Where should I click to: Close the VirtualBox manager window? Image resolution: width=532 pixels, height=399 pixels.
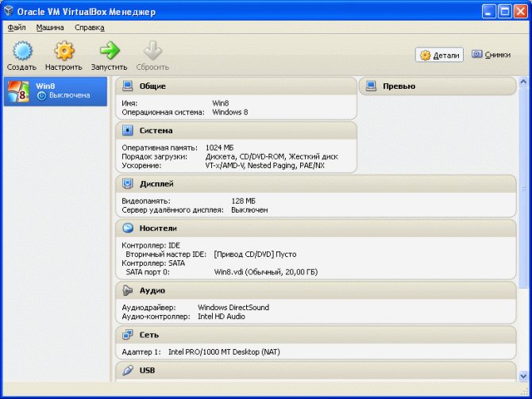click(520, 12)
